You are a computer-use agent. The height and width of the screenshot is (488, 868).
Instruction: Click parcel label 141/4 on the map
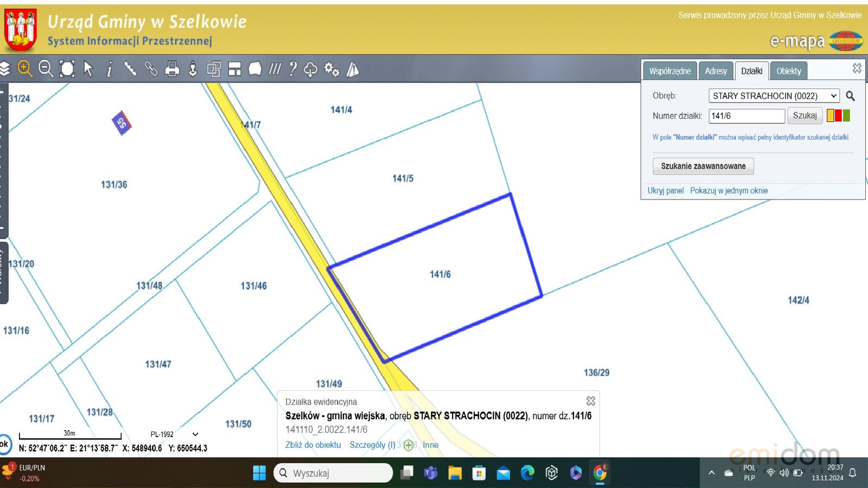coord(341,110)
